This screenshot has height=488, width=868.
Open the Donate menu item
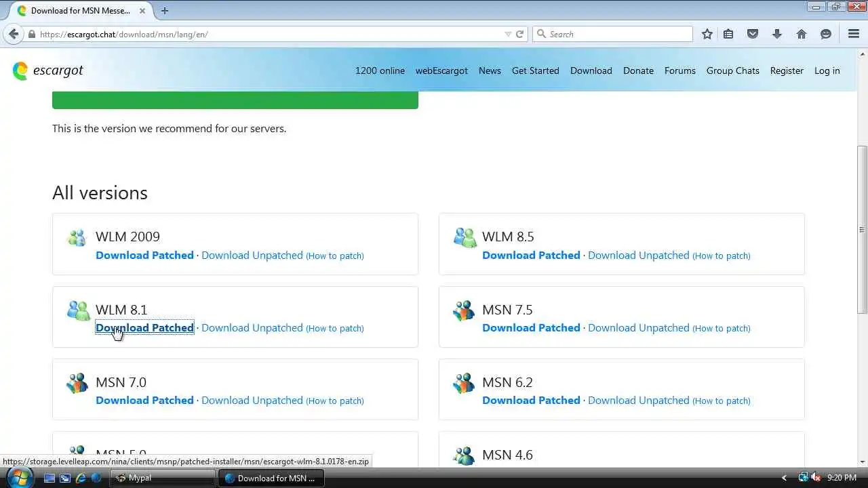coord(638,70)
